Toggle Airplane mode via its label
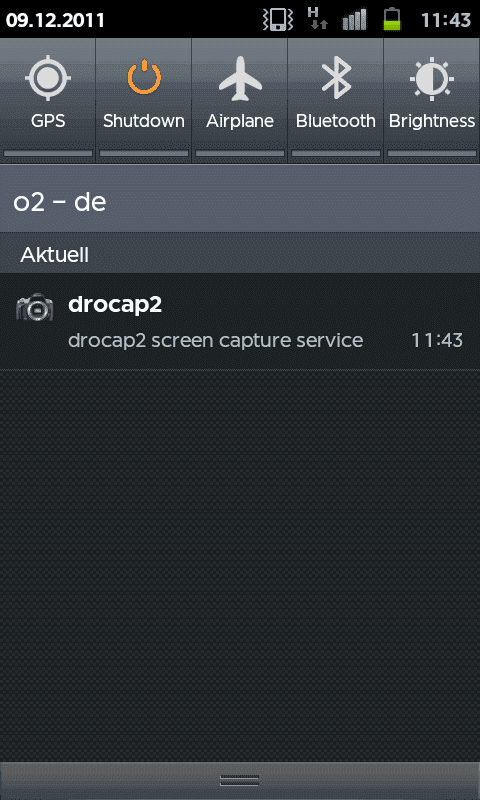Viewport: 480px width, 800px height. (x=240, y=121)
